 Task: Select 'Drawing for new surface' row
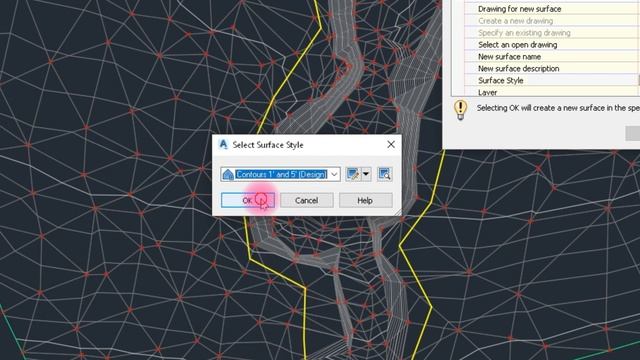552,9
